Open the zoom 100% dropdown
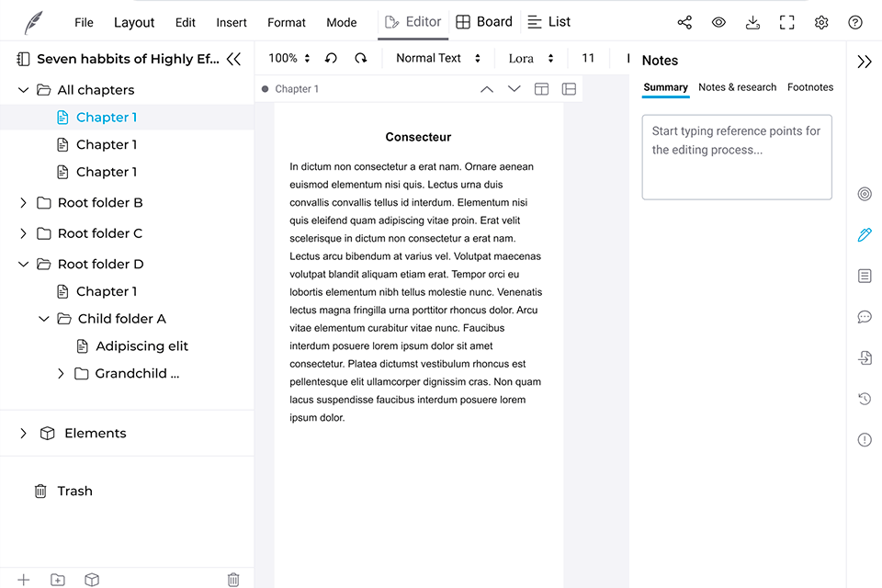Image resolution: width=882 pixels, height=588 pixels. tap(289, 58)
